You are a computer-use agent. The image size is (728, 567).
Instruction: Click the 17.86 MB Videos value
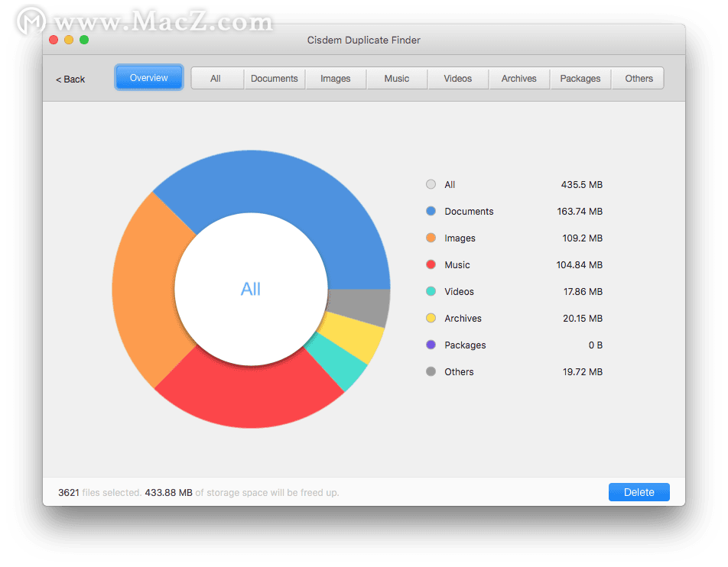pyautogui.click(x=583, y=292)
